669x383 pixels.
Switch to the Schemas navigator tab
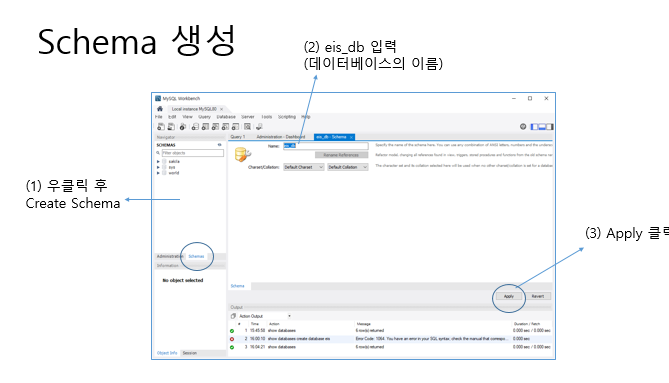[196, 256]
